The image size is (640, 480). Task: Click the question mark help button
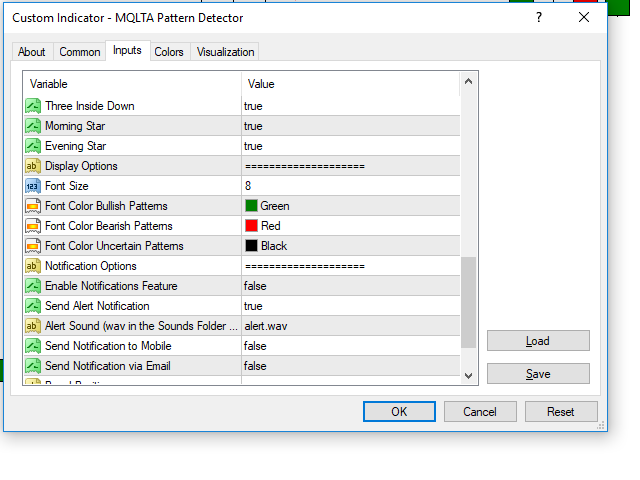[539, 18]
